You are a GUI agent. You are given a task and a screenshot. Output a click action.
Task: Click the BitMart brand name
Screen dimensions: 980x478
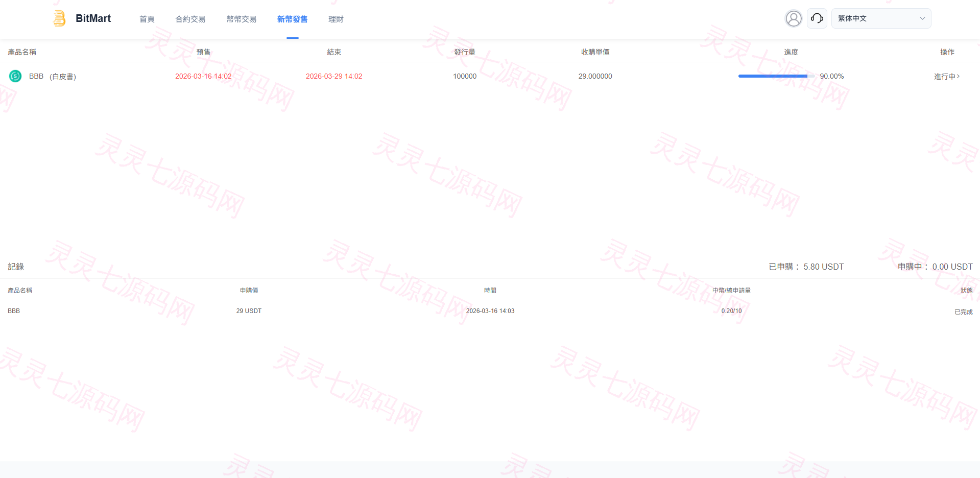(x=93, y=18)
